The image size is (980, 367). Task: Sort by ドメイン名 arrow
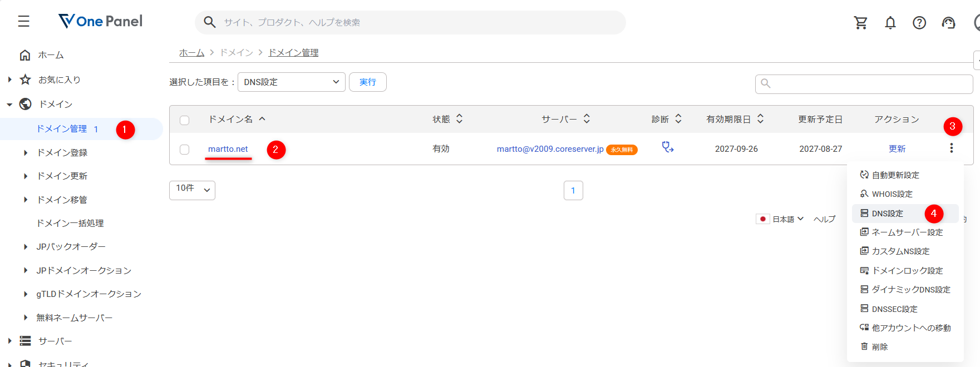point(262,119)
